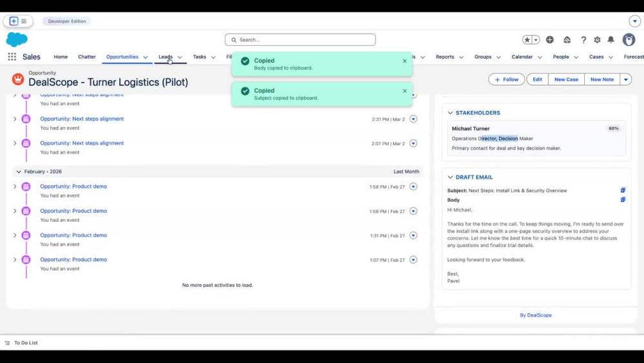This screenshot has width=644, height=363.
Task: Go to the Home tab
Action: click(61, 57)
